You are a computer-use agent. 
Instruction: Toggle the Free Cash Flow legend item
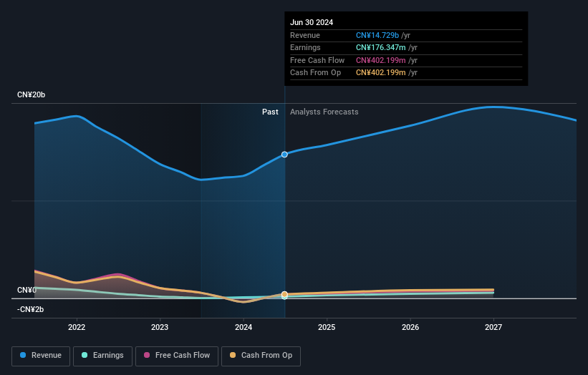click(176, 355)
